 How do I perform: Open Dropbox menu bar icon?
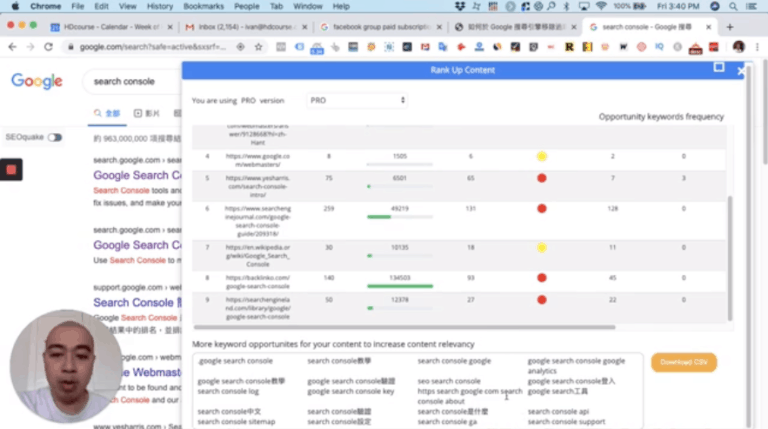[459, 6]
